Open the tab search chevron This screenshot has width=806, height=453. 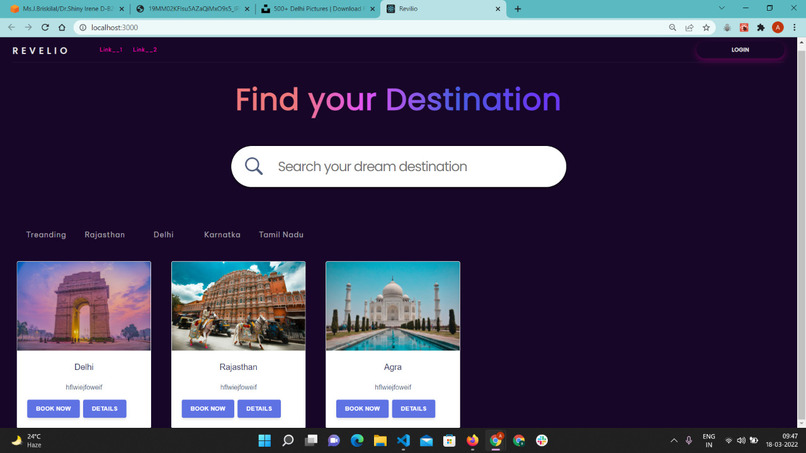[x=722, y=8]
